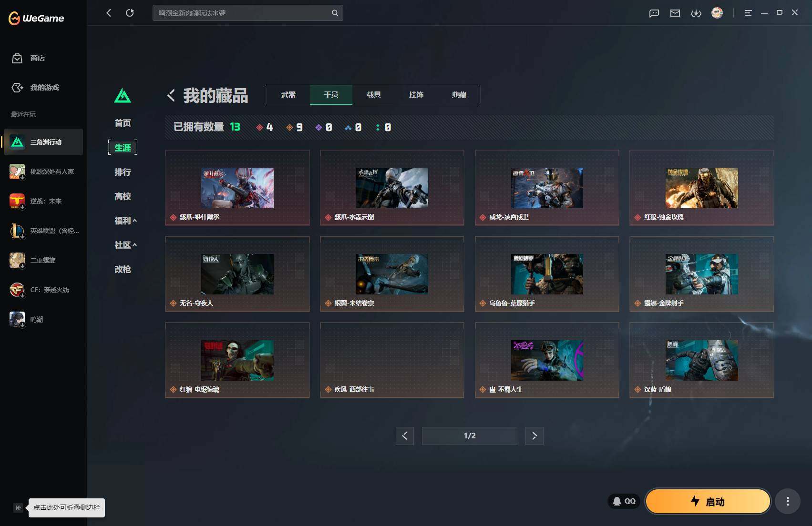Expand the 社区 menu

pyautogui.click(x=125, y=245)
